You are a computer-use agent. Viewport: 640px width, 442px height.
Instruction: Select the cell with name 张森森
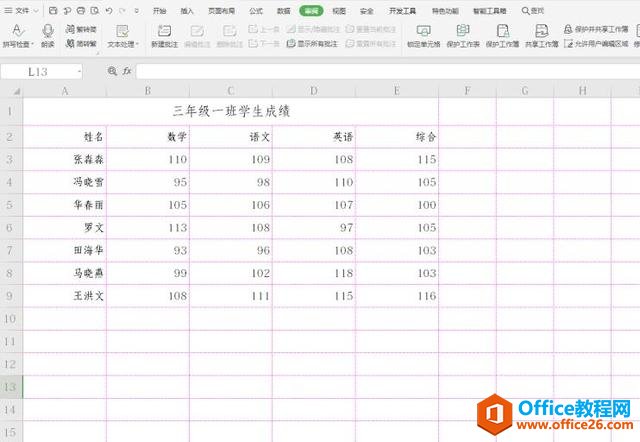[65, 159]
